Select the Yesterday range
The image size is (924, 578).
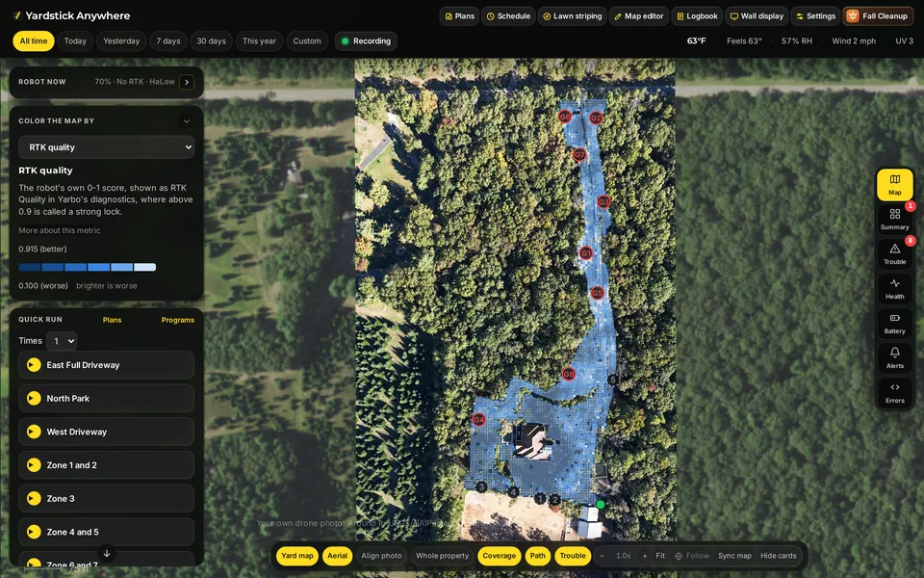pos(121,41)
